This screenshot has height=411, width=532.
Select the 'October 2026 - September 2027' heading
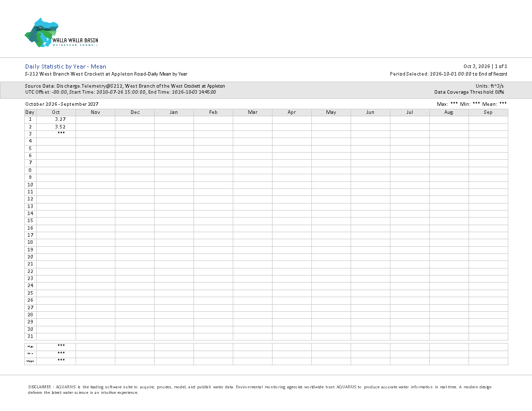pyautogui.click(x=62, y=104)
